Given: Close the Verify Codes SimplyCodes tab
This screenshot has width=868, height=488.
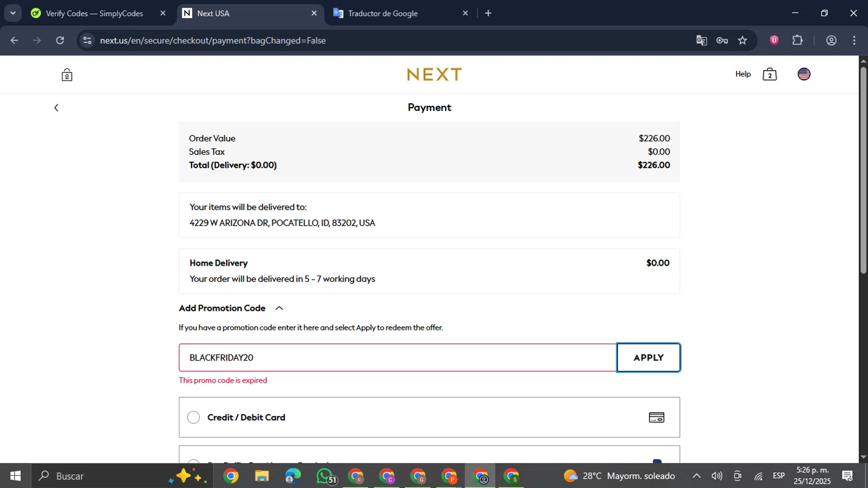Looking at the screenshot, I should coord(163,13).
